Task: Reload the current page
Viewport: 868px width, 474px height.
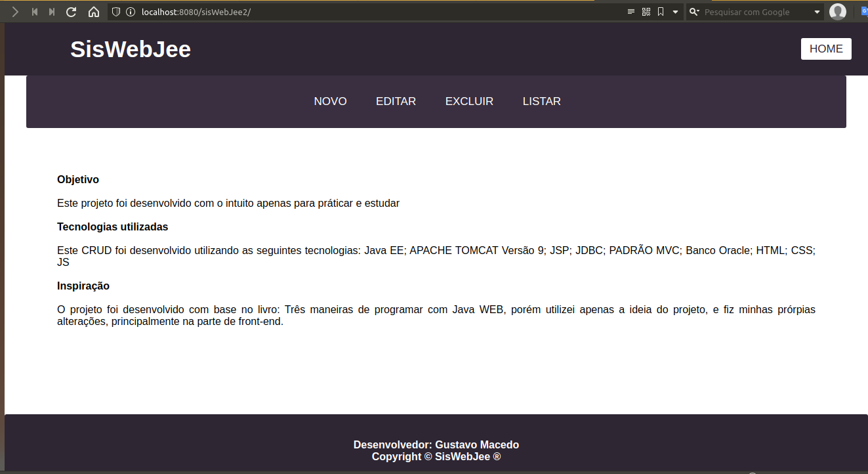Action: 71,11
